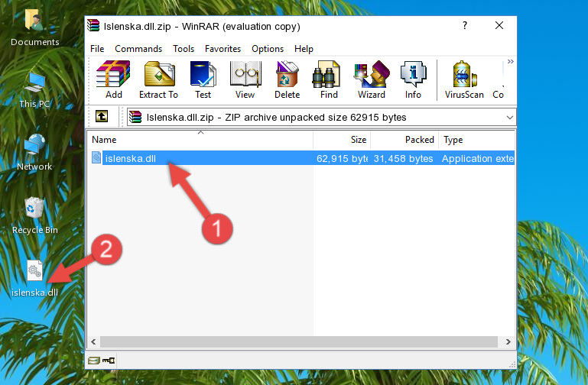Select the Network desktop icon
This screenshot has height=385, width=588.
pyautogui.click(x=34, y=153)
